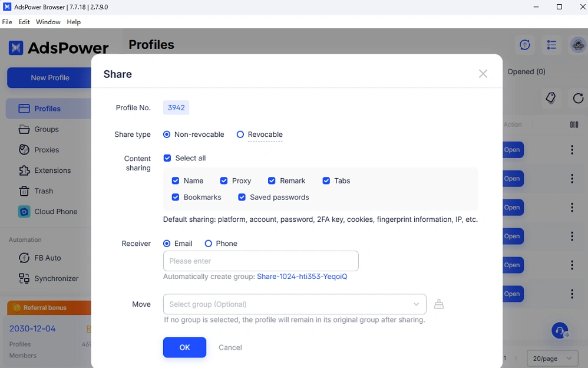Open the Edit menu
588x368 pixels.
[x=24, y=22]
